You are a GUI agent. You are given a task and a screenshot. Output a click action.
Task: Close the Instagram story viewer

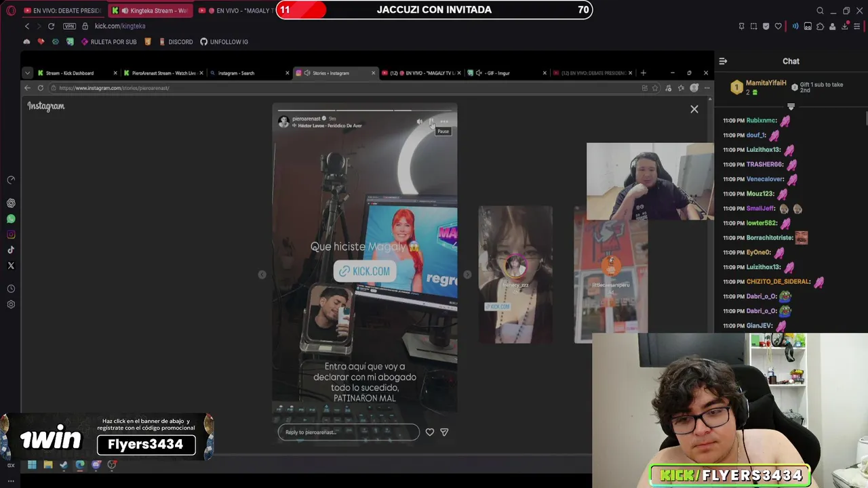694,109
